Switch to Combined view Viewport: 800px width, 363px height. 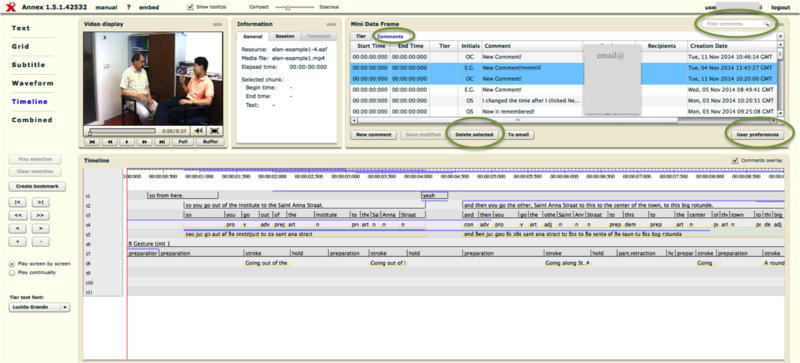32,120
